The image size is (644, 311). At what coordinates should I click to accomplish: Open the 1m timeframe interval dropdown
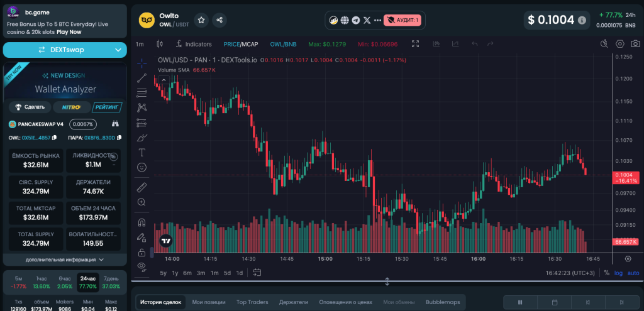click(140, 44)
